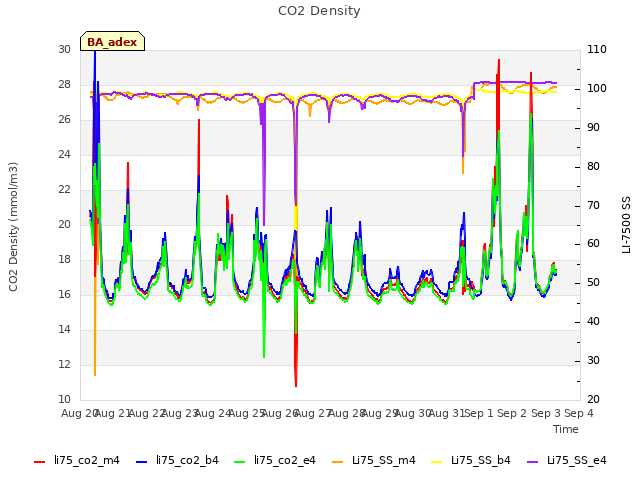The height and width of the screenshot is (480, 640).
Task: Click the LI-7500 SS right axis label
Action: click(x=626, y=225)
